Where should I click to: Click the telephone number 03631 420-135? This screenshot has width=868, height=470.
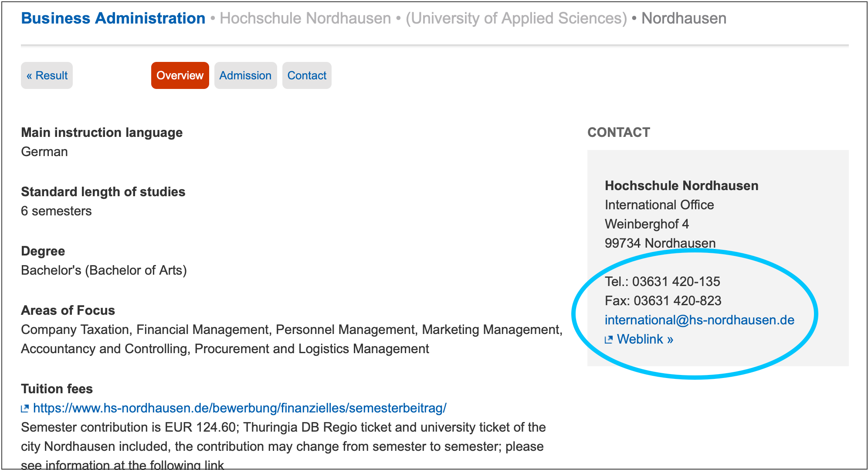[x=676, y=282]
